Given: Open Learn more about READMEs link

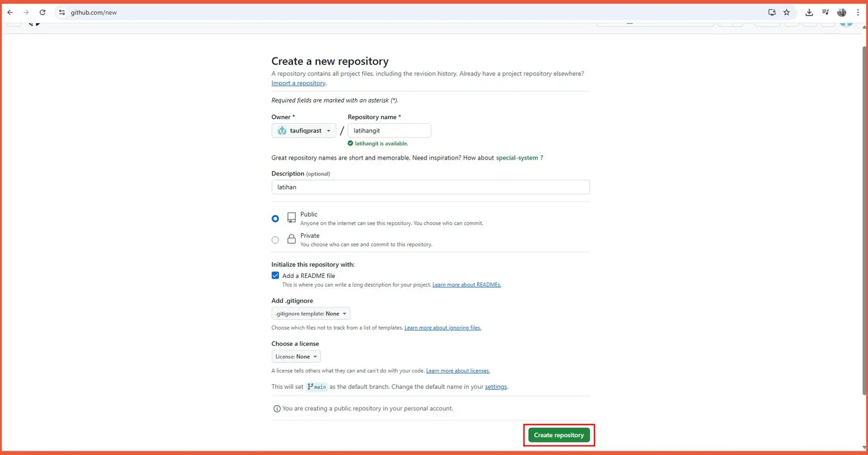Looking at the screenshot, I should pos(467,285).
